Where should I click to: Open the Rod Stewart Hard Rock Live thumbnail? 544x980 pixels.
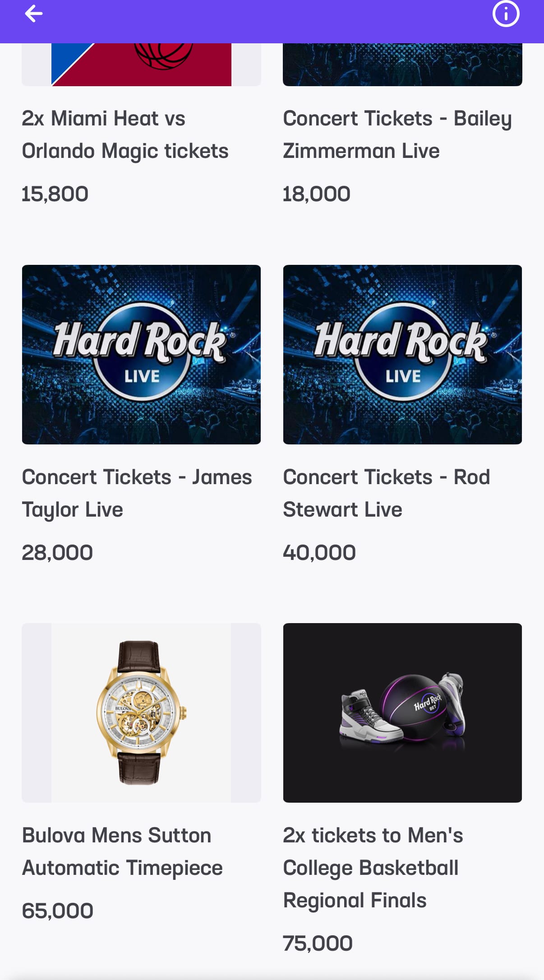pyautogui.click(x=402, y=354)
